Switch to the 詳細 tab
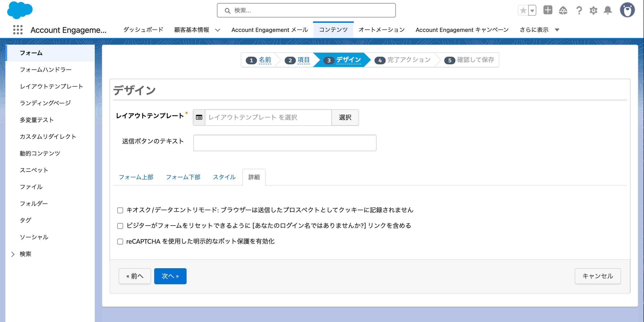644x322 pixels. pyautogui.click(x=254, y=177)
